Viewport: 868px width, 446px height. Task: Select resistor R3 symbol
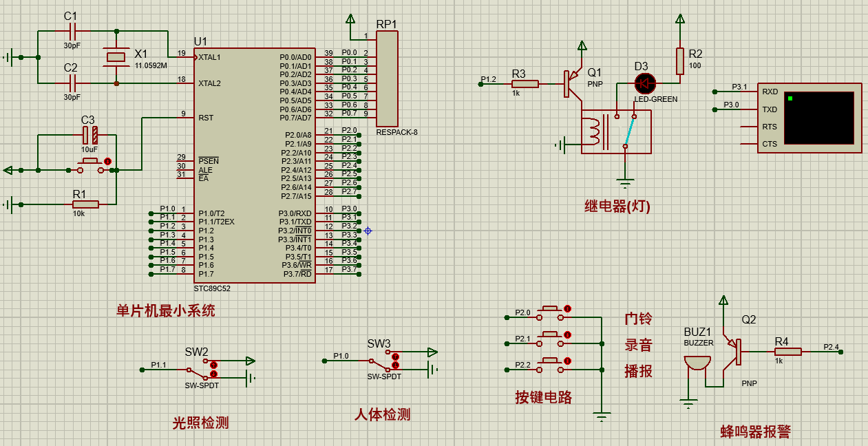tap(525, 84)
